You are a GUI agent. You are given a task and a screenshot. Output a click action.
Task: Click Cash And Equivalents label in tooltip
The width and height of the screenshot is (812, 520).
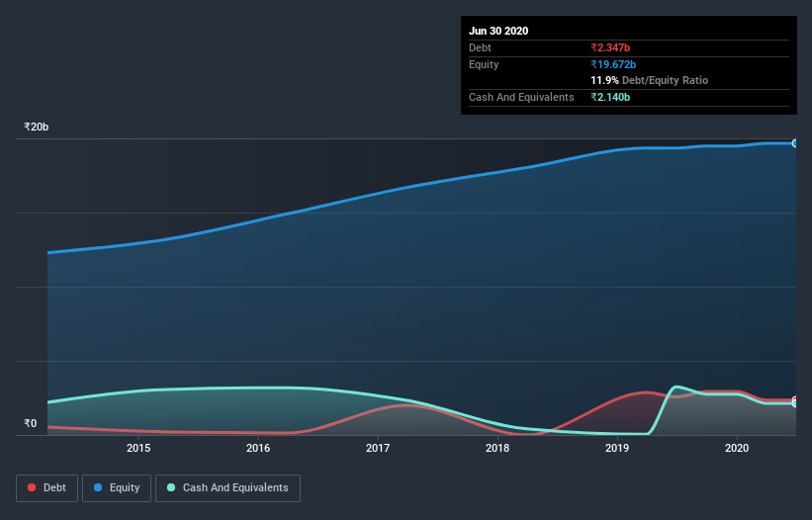pos(521,97)
